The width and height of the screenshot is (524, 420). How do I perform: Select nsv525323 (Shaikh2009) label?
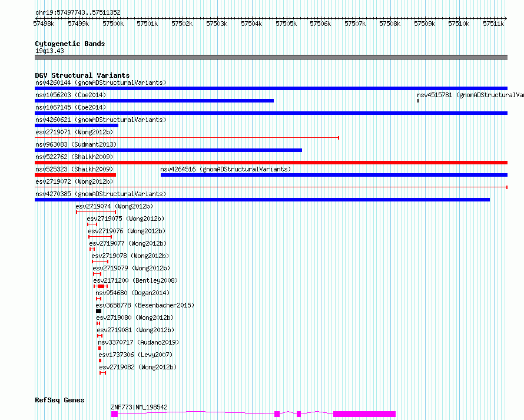(x=74, y=169)
